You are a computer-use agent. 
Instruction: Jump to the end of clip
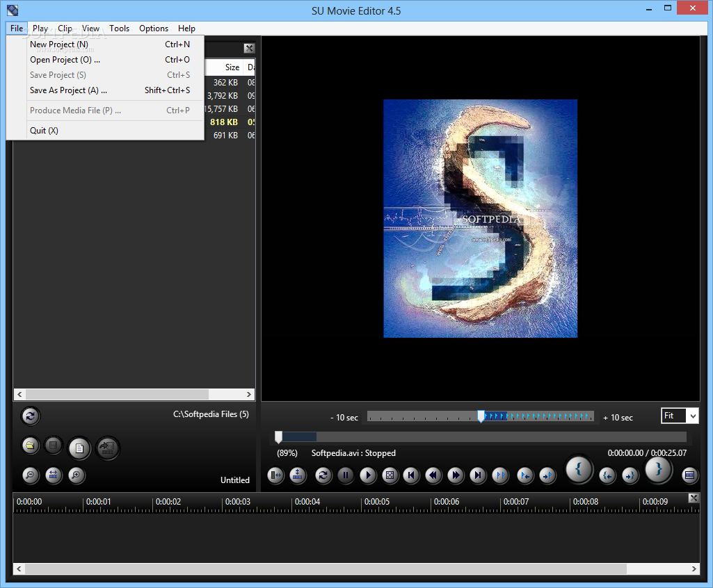coord(477,475)
